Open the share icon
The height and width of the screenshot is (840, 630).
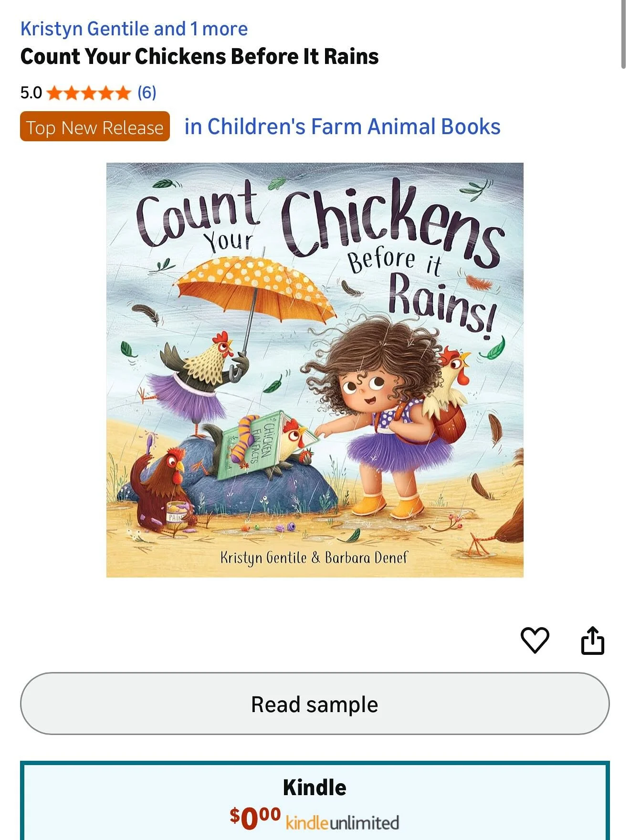click(x=593, y=640)
